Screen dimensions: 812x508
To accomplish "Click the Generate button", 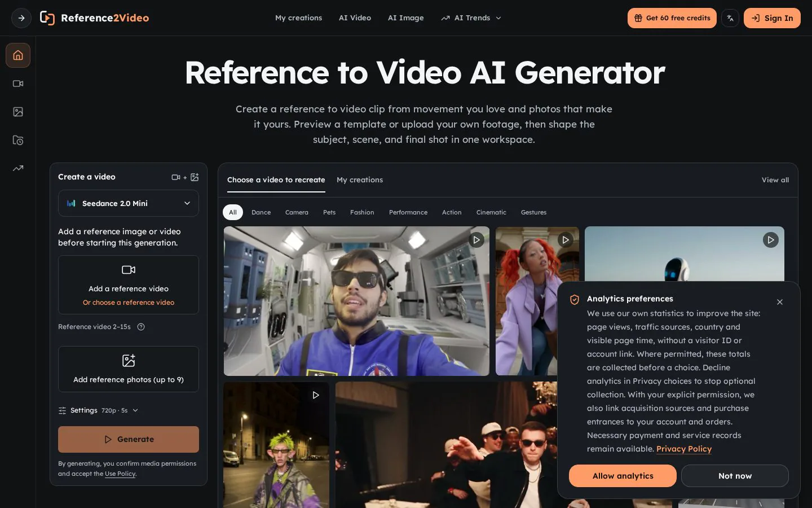I will 129,439.
